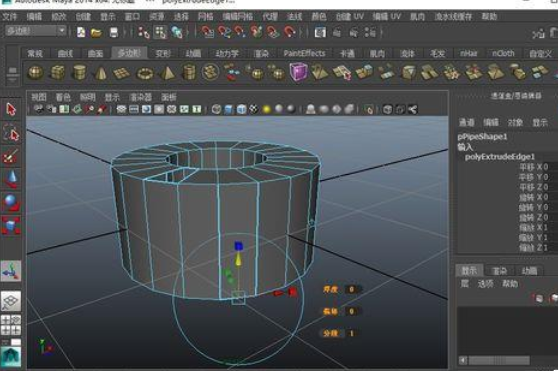Switch to the PaintEffects shelf tab
This screenshot has height=371, width=558.
click(x=304, y=53)
